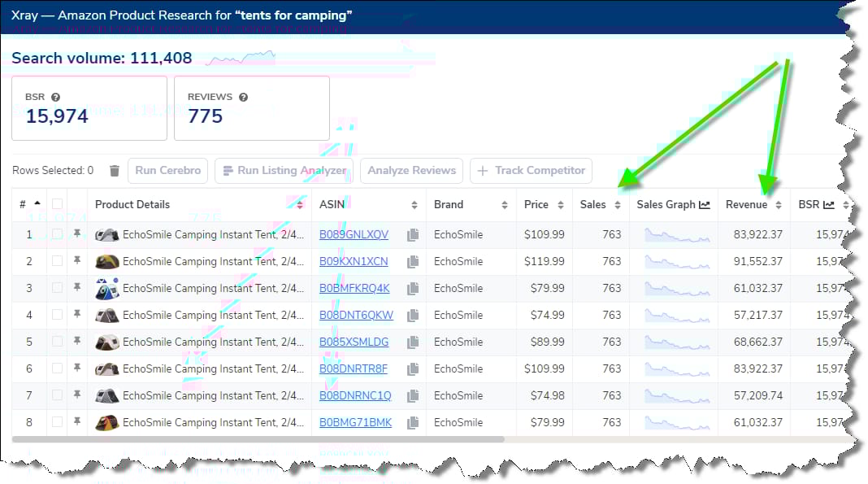Screen dimensions: 868x484
Task: Open ASIN link B085XSMLDG
Action: tap(354, 342)
